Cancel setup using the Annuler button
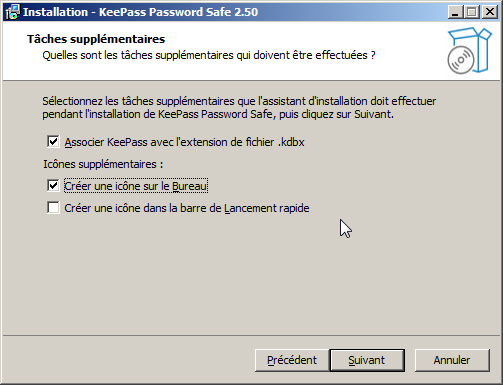503x385 pixels. [452, 360]
